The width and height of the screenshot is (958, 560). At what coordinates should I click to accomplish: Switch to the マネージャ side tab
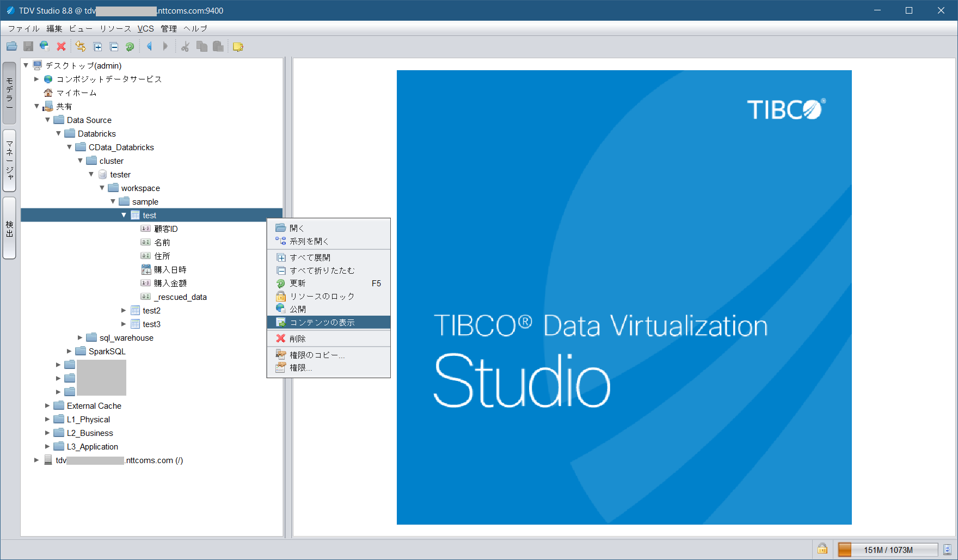[x=9, y=161]
